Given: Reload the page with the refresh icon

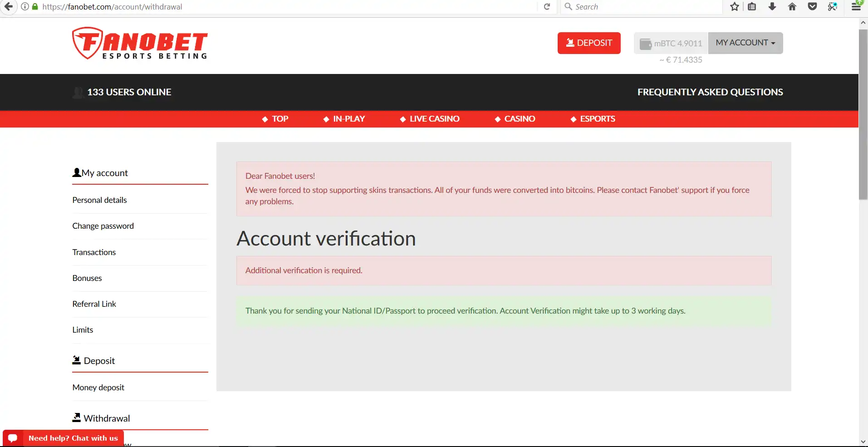Looking at the screenshot, I should pyautogui.click(x=547, y=6).
